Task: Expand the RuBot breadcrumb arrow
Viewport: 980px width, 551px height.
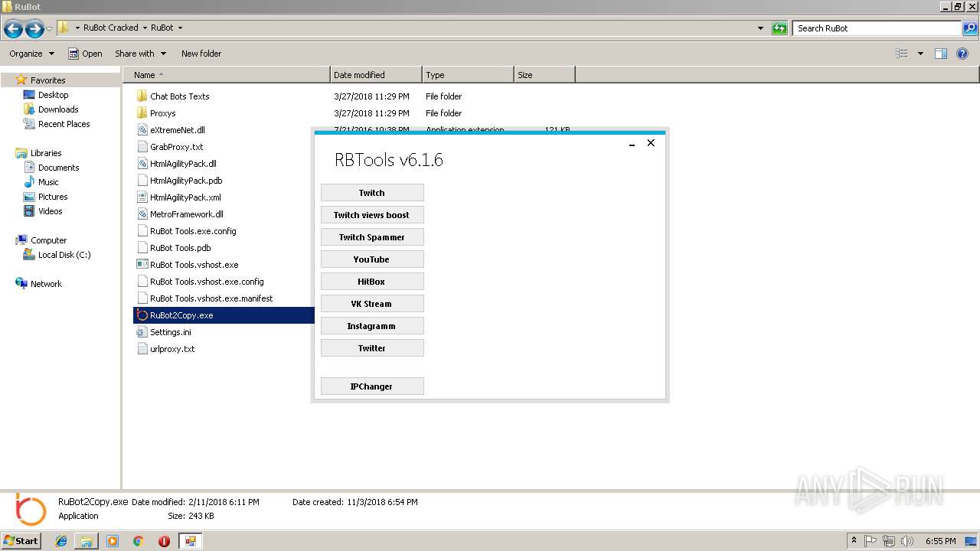Action: click(x=180, y=28)
